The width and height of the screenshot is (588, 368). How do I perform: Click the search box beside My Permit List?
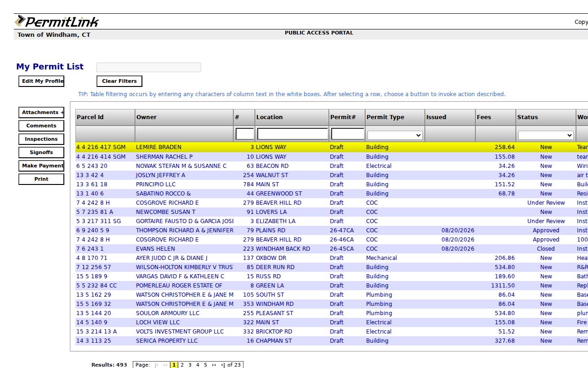[x=149, y=67]
